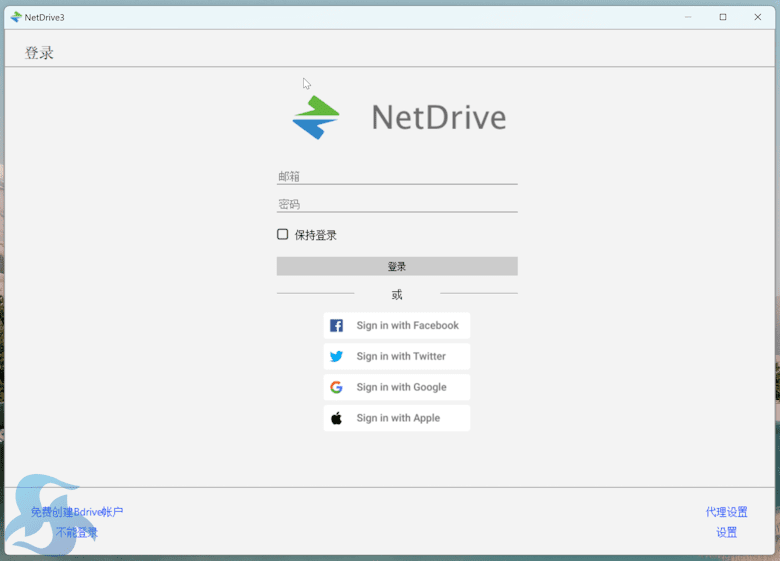Screen dimensions: 780x561
Task: Open 代理设置 proxy settings link
Action: coord(726,512)
